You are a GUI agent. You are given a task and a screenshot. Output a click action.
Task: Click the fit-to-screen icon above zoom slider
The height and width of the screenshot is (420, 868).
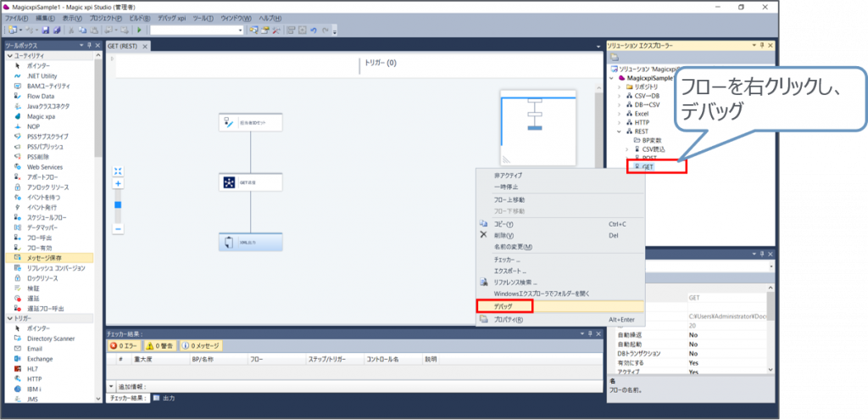point(118,171)
